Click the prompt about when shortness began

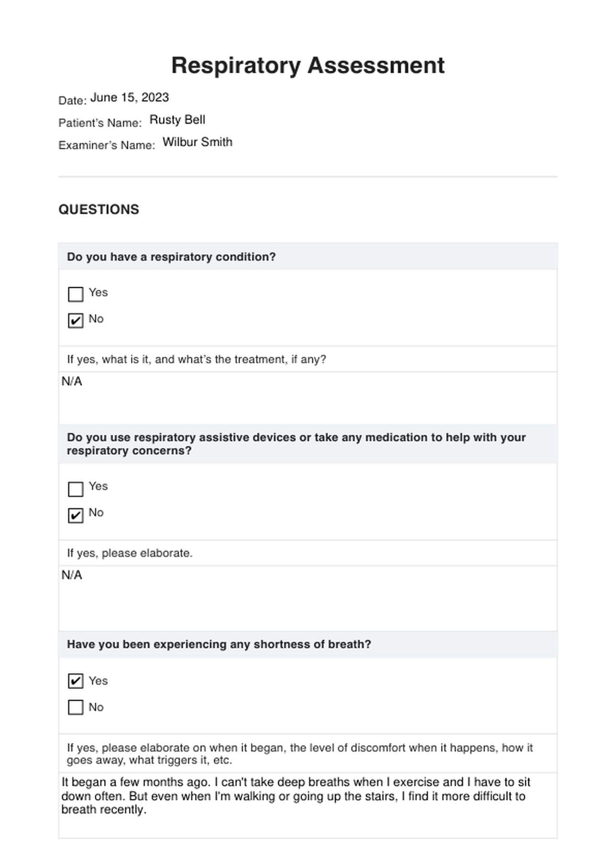tap(299, 753)
